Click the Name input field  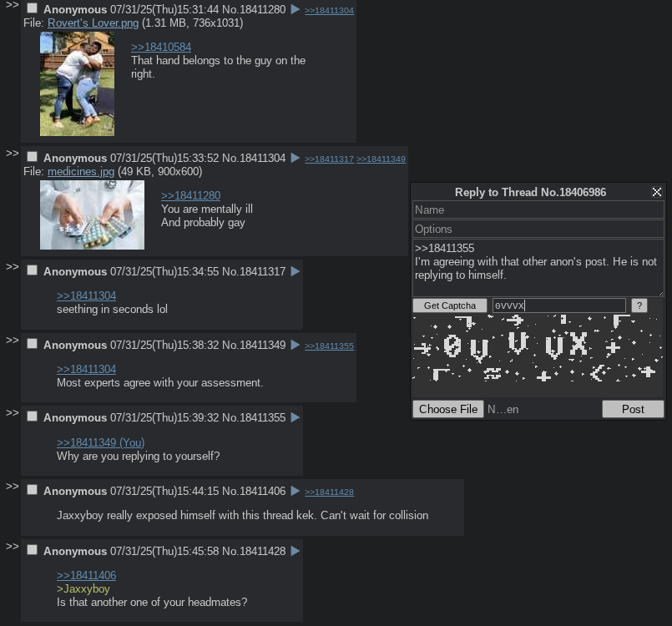pos(538,210)
